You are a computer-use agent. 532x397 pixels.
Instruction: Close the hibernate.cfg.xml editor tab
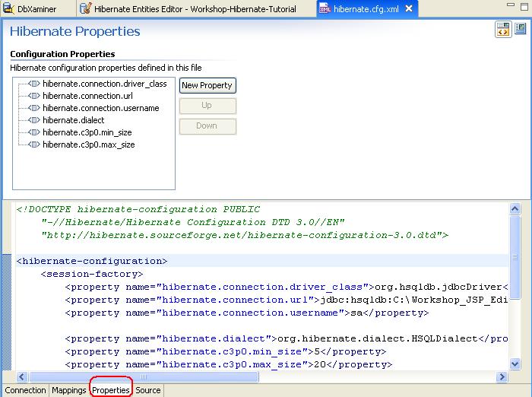coord(409,8)
